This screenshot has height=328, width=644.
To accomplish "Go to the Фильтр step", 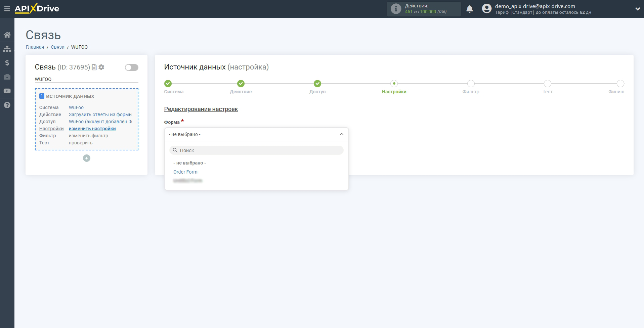I will (471, 84).
